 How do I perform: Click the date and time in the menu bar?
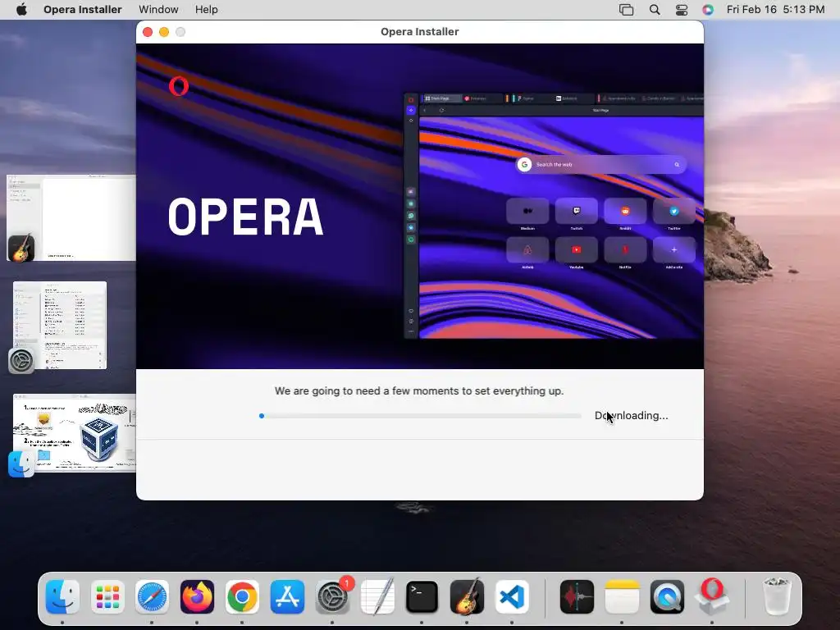click(775, 9)
